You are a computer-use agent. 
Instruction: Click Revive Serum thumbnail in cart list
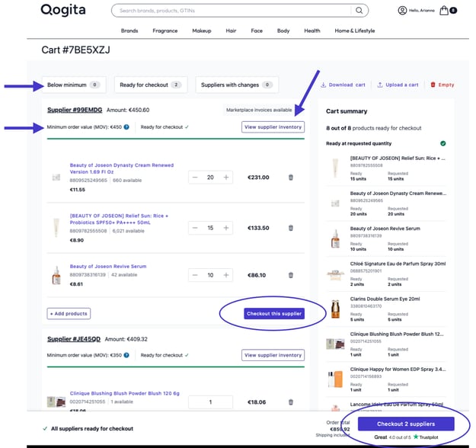pyautogui.click(x=56, y=275)
